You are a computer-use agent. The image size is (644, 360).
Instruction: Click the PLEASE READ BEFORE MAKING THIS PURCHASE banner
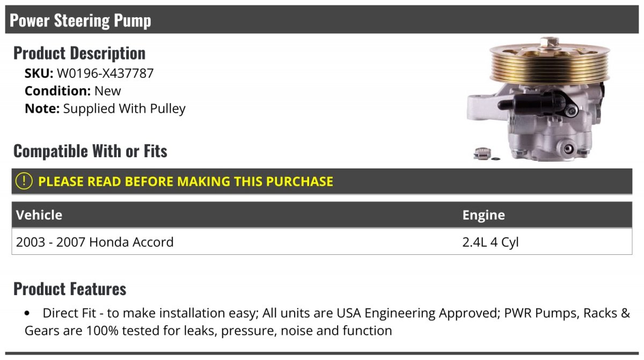[x=322, y=181]
